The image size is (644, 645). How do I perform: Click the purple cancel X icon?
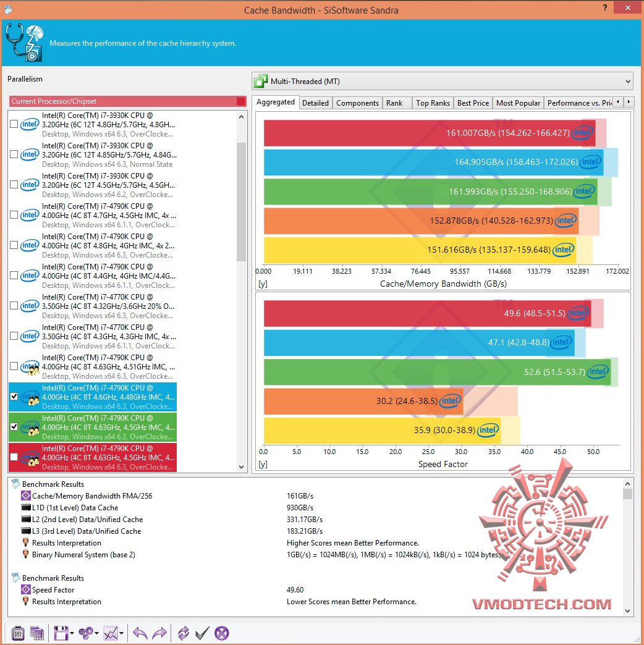222,633
